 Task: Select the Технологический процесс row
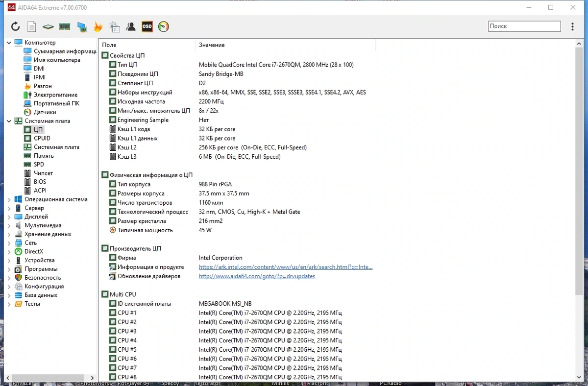click(x=237, y=212)
